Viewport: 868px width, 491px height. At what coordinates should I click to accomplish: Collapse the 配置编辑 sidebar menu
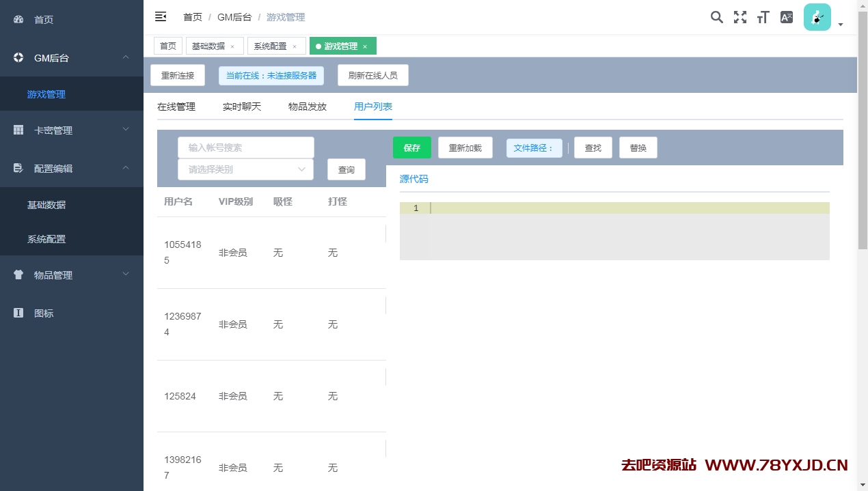click(x=72, y=168)
